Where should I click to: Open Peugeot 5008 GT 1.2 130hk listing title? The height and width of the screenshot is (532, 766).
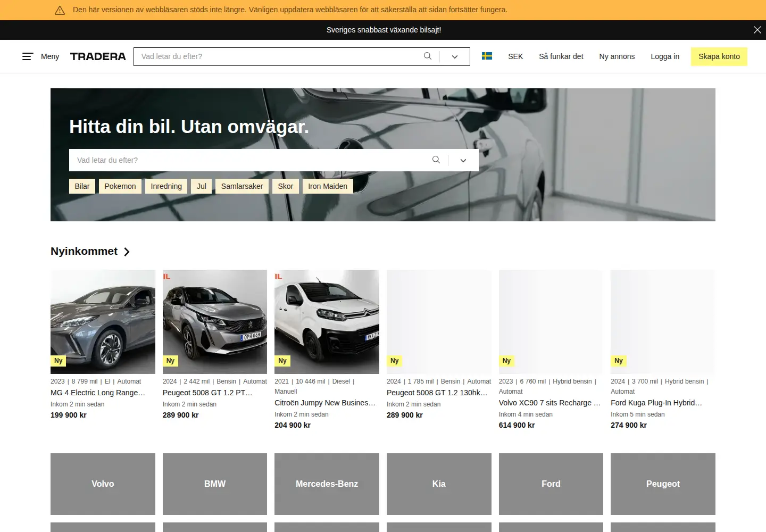(x=437, y=393)
